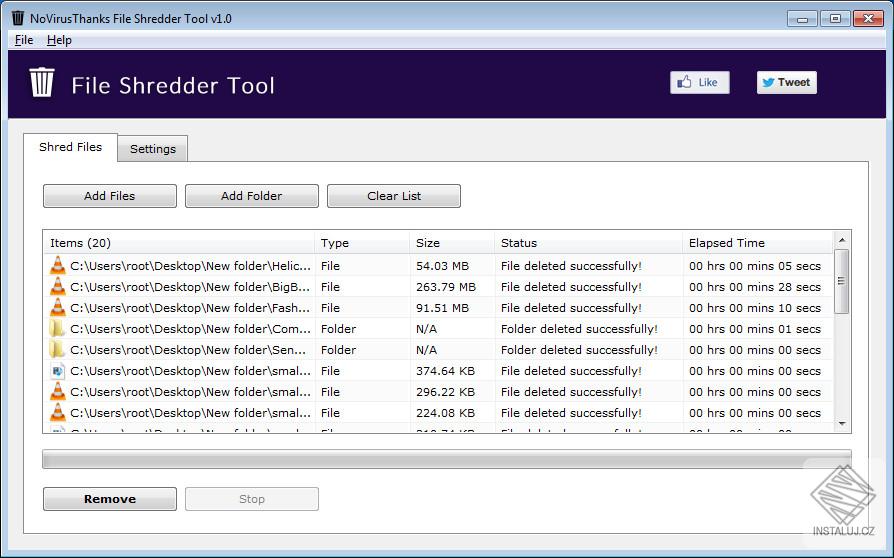Click the folder icon of the Sen... row
Viewport: 894px width, 558px height.
point(57,349)
